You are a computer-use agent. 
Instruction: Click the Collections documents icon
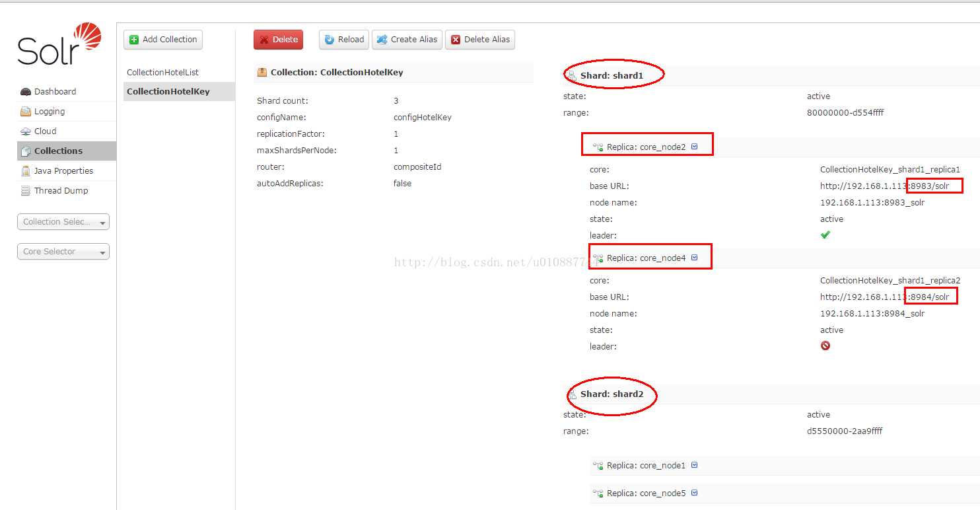26,151
